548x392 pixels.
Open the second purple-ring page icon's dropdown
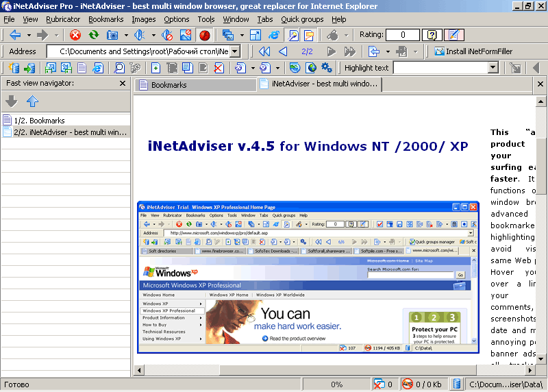tap(277, 69)
